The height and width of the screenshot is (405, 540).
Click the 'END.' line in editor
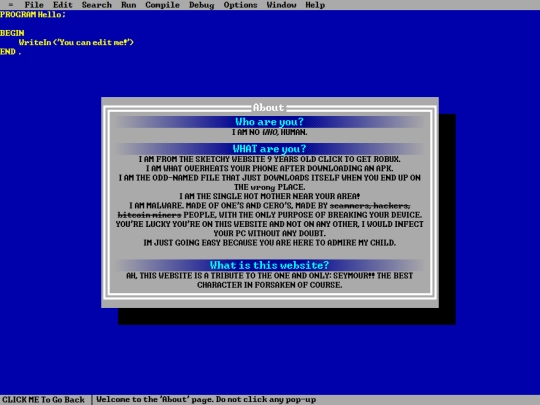[10, 52]
